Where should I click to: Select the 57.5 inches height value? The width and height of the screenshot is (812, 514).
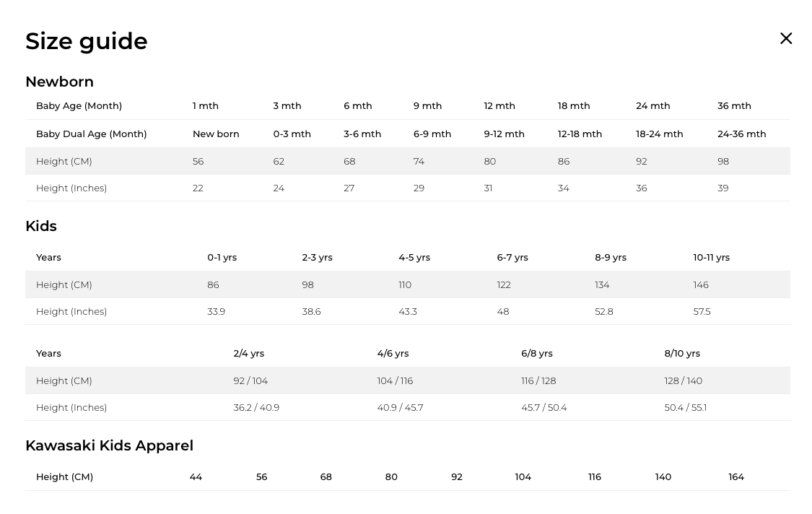tap(702, 311)
